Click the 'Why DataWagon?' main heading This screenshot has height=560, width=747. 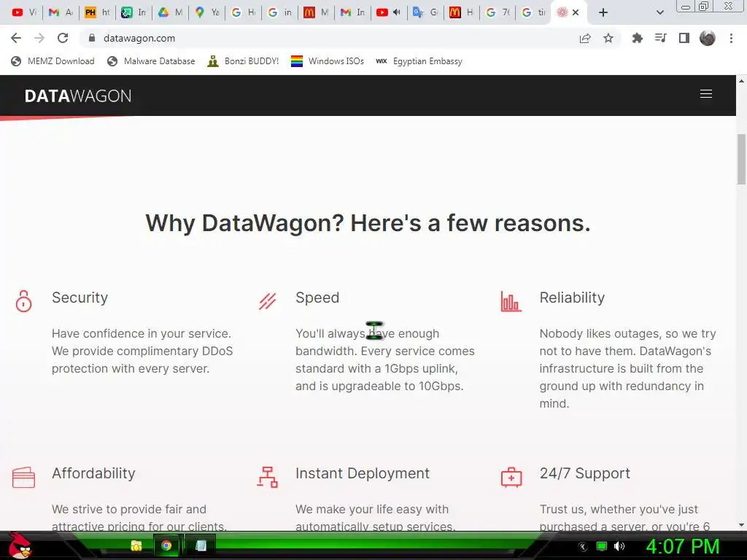(x=368, y=223)
